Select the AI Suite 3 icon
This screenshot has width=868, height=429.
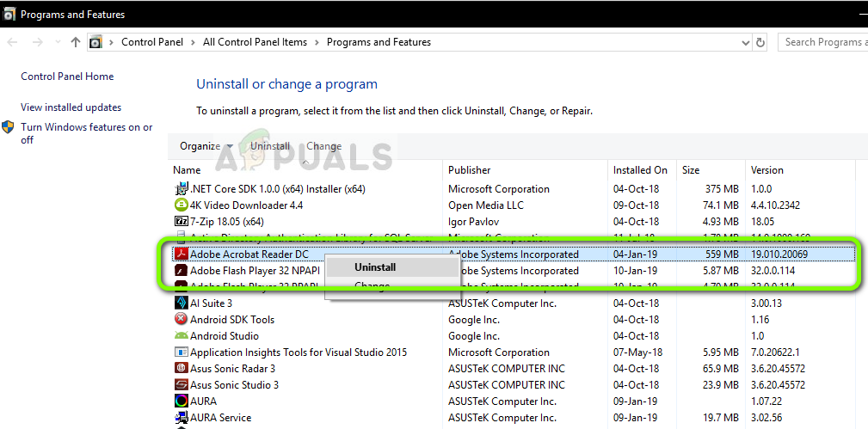[182, 303]
